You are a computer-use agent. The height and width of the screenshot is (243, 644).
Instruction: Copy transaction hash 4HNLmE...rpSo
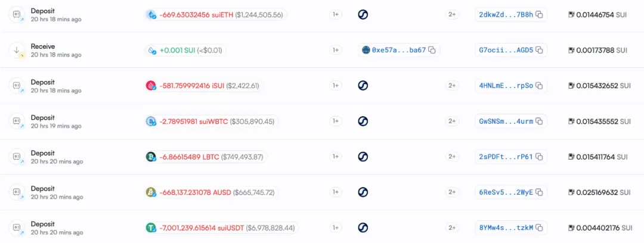pos(539,86)
